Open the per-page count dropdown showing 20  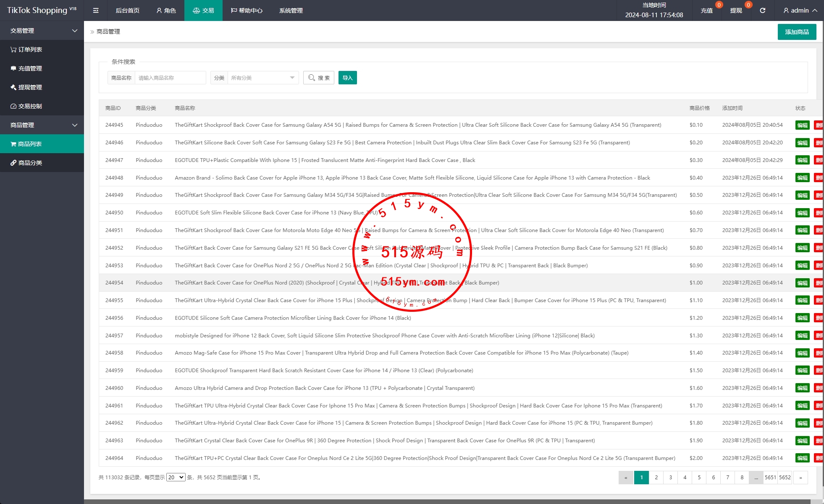176,477
